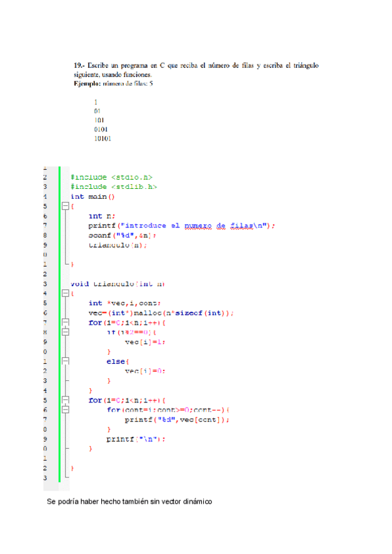Click the printf 'introduce el numero de filas' line
The image size is (392, 554).
click(x=182, y=226)
